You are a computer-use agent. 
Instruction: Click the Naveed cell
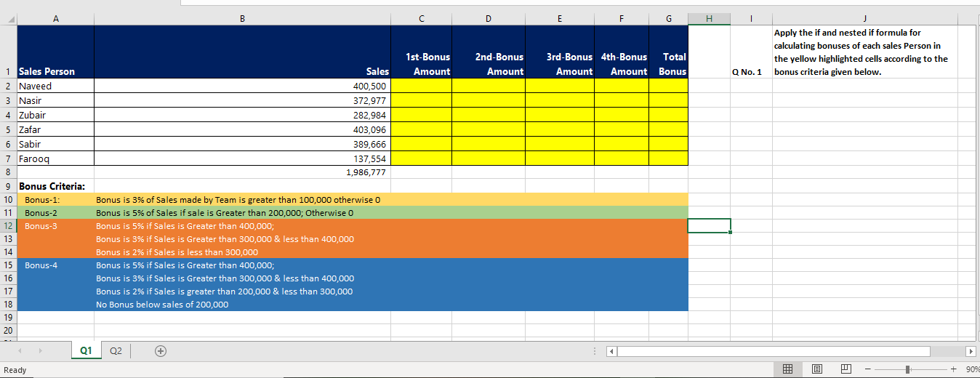click(x=55, y=86)
